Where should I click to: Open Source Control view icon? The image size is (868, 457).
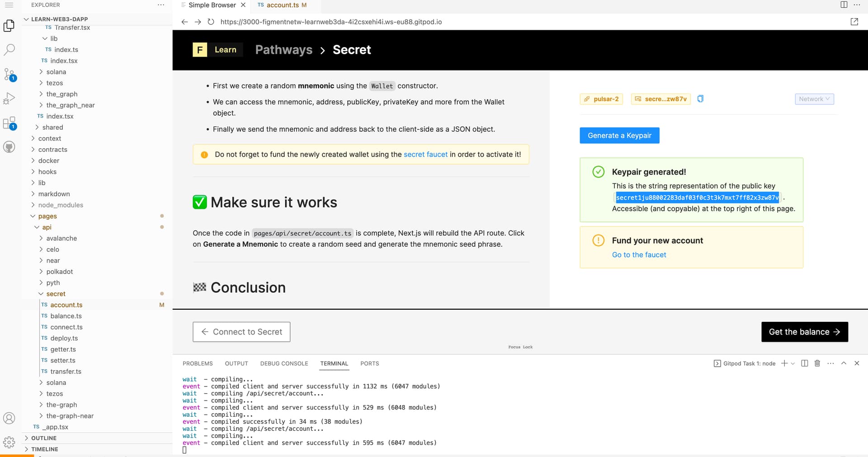9,74
